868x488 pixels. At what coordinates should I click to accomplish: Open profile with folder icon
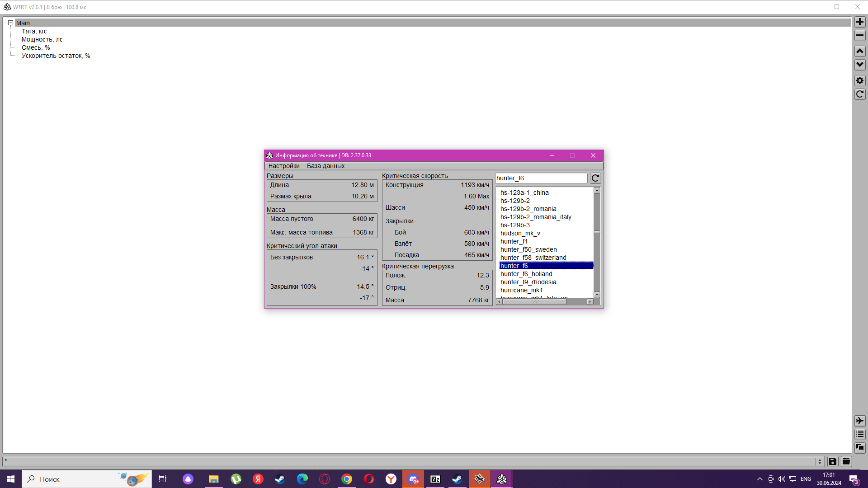click(x=846, y=461)
